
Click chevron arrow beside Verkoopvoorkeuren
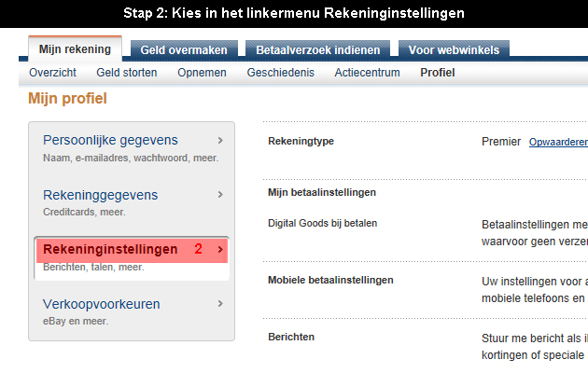[x=220, y=304]
